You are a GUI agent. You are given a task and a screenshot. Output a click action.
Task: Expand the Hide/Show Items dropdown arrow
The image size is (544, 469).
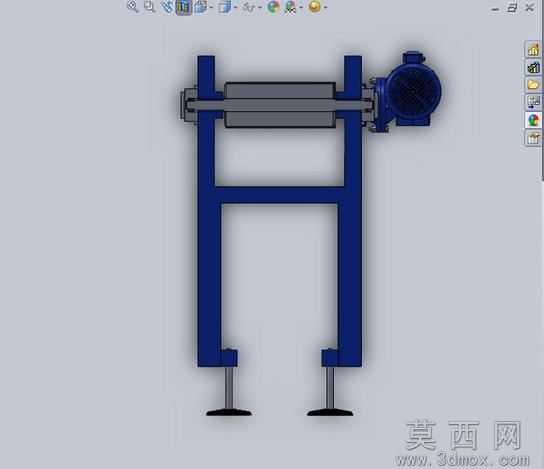pyautogui.click(x=260, y=7)
